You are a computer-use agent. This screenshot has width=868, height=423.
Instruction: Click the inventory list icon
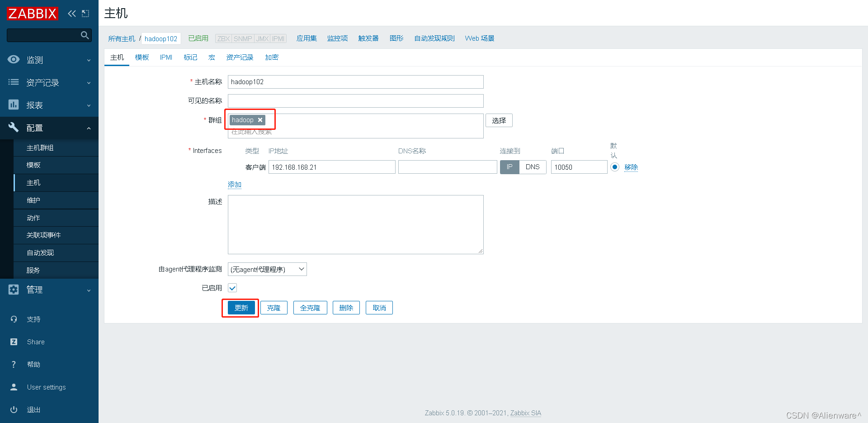click(x=14, y=82)
